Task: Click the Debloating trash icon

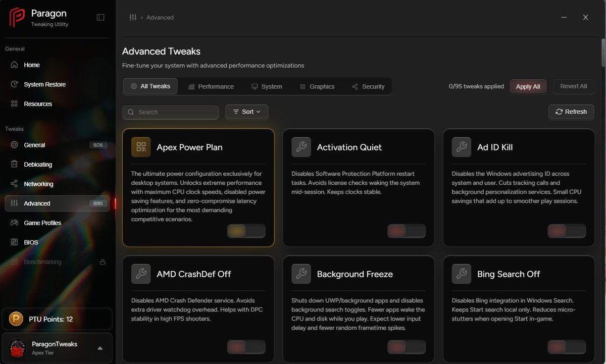Action: tap(14, 164)
